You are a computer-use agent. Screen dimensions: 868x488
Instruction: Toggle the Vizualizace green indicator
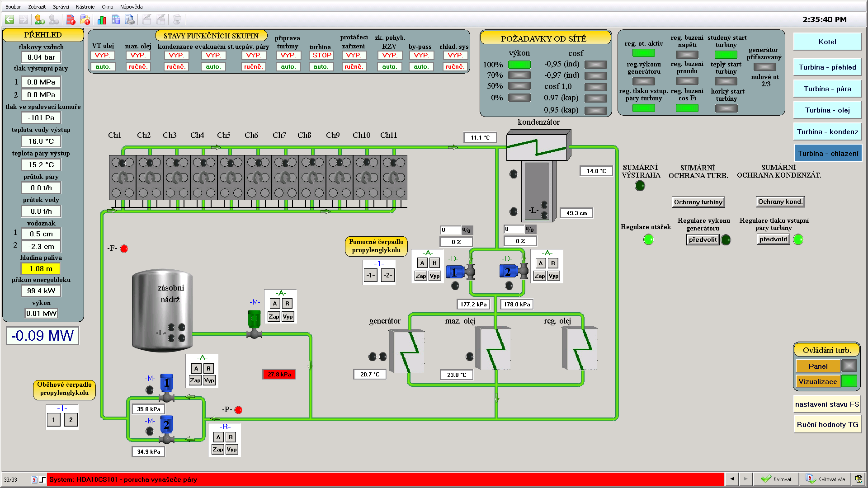[849, 381]
